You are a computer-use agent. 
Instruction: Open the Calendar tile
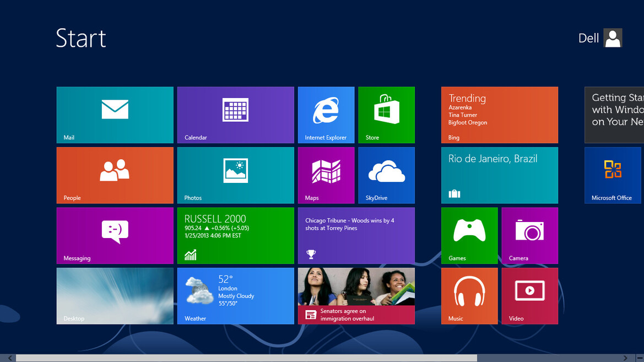pyautogui.click(x=236, y=115)
